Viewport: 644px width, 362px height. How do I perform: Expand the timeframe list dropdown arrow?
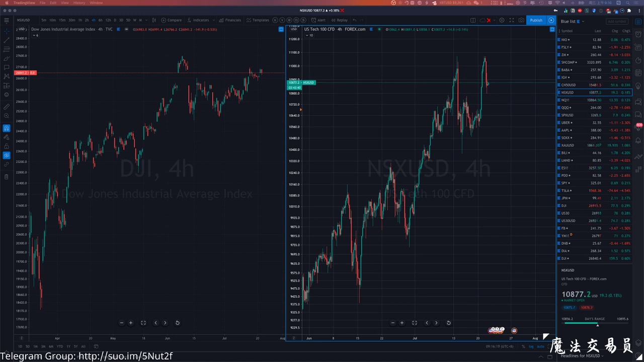146,20
